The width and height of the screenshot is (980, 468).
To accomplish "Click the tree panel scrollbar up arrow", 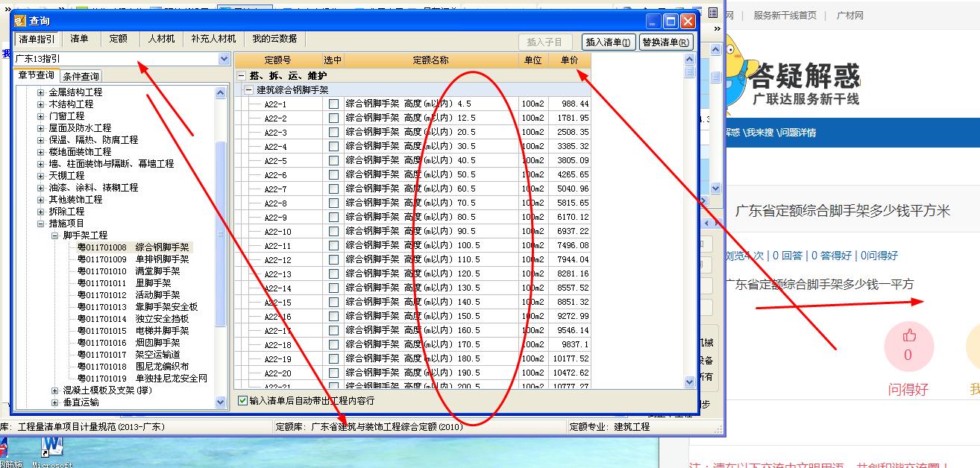I will click(221, 93).
